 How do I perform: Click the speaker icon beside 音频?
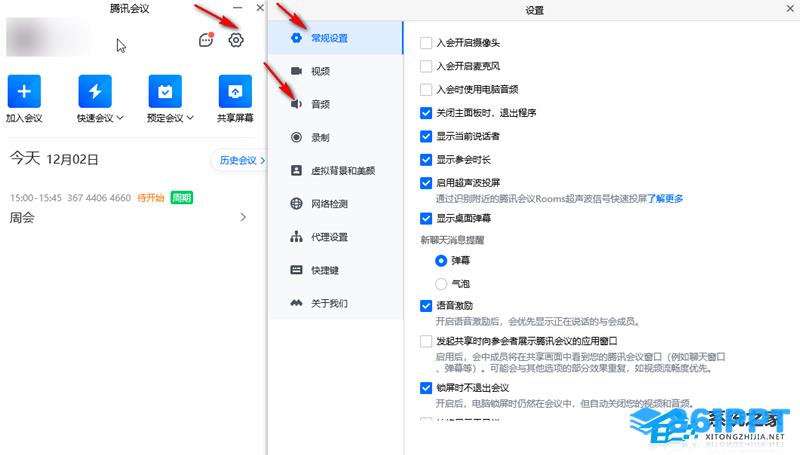[x=296, y=104]
